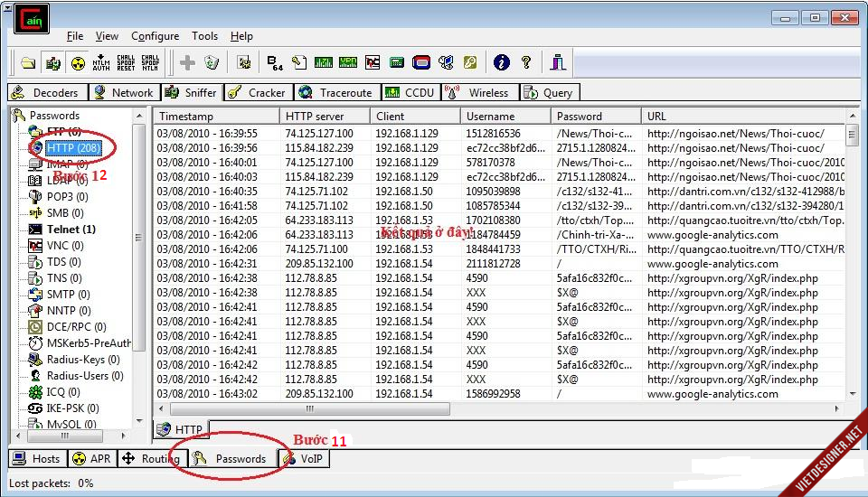This screenshot has height=497, width=868.
Task: Click the CHALL SPOOF NTLM toolbar icon
Action: (150, 62)
